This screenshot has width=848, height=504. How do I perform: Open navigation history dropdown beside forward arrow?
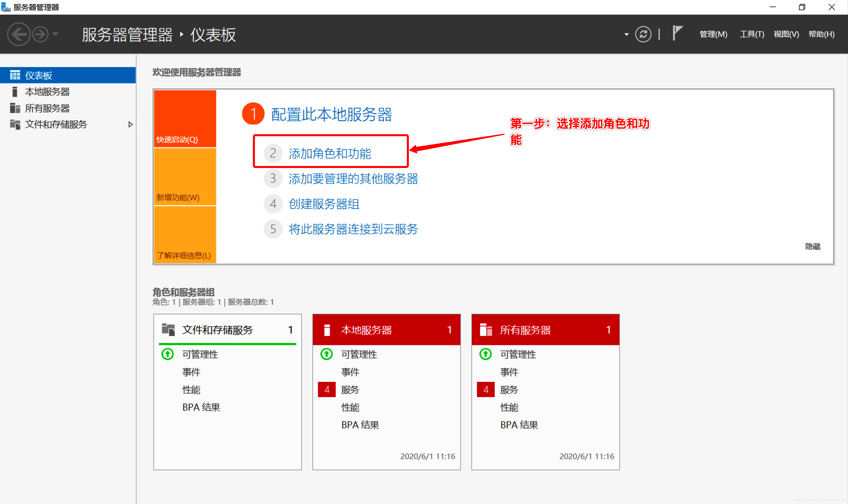pos(55,34)
